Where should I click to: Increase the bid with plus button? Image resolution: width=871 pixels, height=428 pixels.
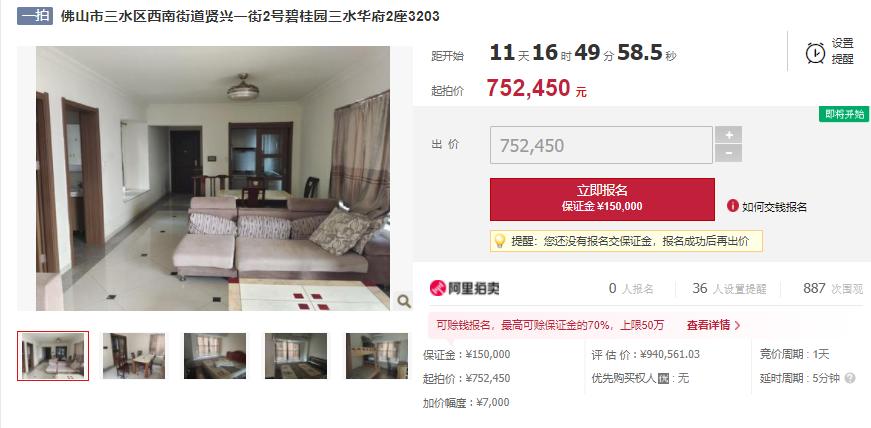(728, 135)
